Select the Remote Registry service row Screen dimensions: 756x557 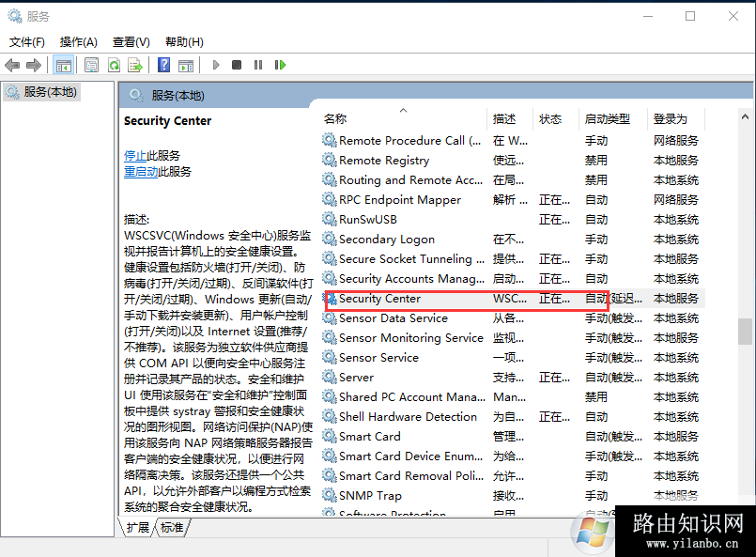[x=513, y=160]
